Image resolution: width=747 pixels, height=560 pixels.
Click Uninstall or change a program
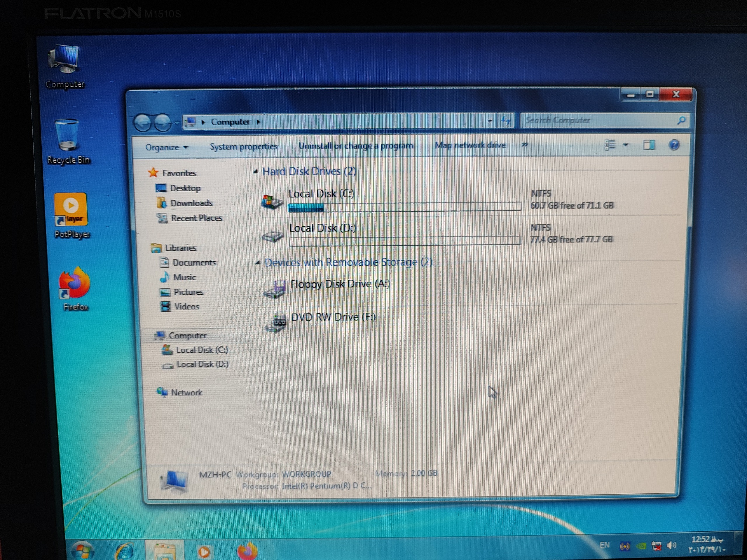pyautogui.click(x=356, y=146)
